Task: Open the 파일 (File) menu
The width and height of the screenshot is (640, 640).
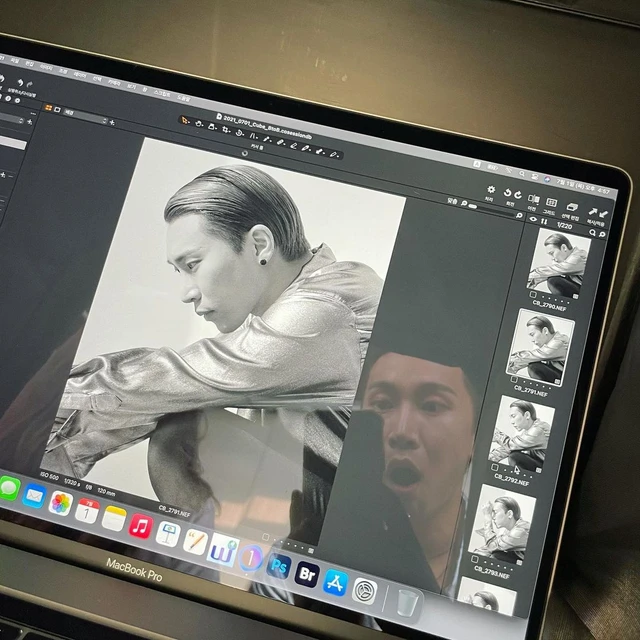Action: point(16,61)
